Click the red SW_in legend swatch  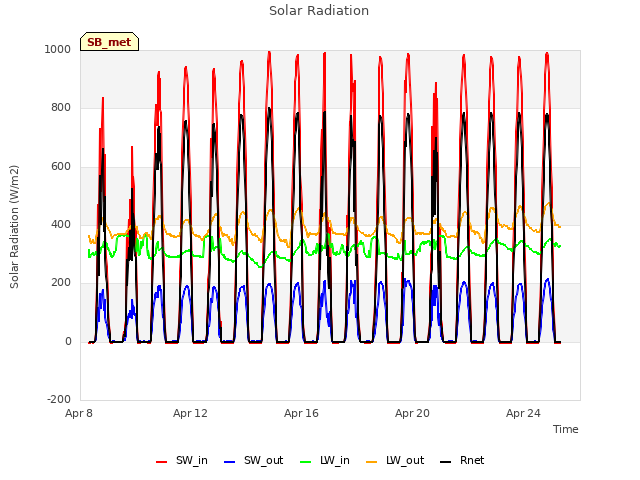162,462
